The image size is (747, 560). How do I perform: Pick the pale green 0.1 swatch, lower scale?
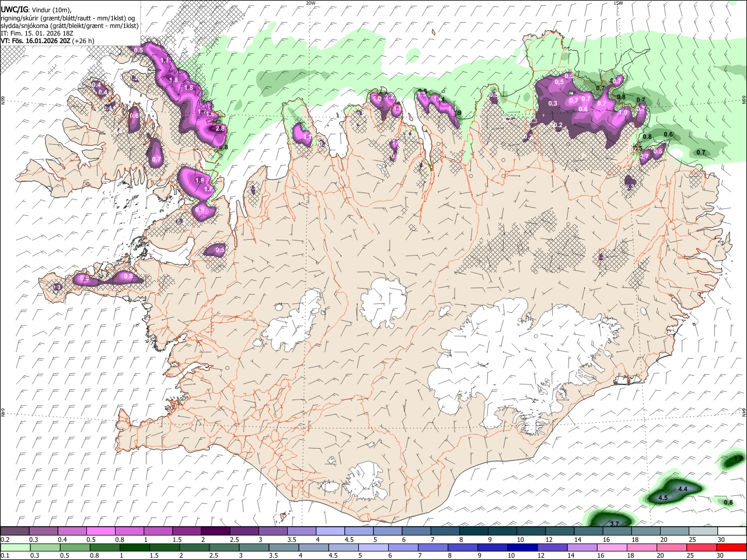(x=15, y=547)
